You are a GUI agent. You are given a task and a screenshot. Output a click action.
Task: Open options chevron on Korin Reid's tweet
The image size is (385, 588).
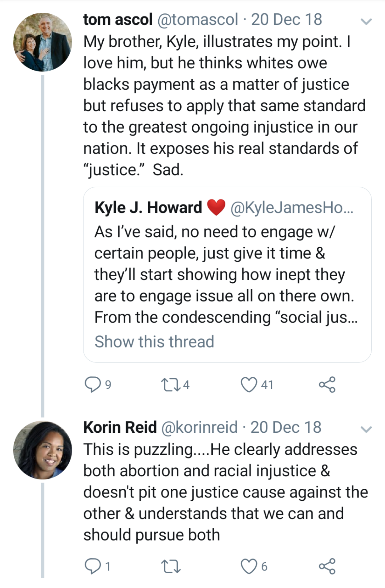pos(366,429)
